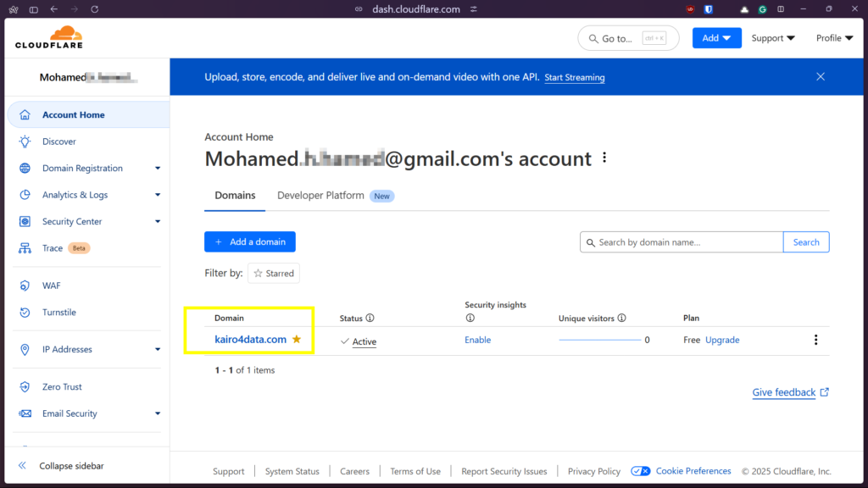Click the Trace network icon
The image size is (868, 488).
coord(25,248)
